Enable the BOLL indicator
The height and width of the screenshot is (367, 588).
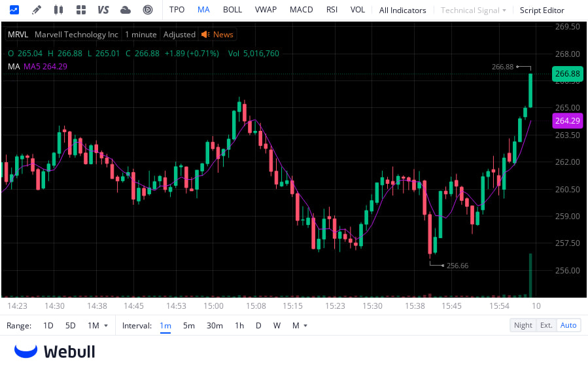click(232, 10)
